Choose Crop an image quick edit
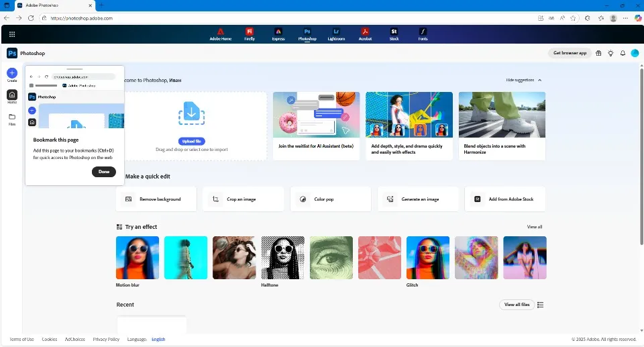Viewport: 644px width, 347px height. coord(243,199)
